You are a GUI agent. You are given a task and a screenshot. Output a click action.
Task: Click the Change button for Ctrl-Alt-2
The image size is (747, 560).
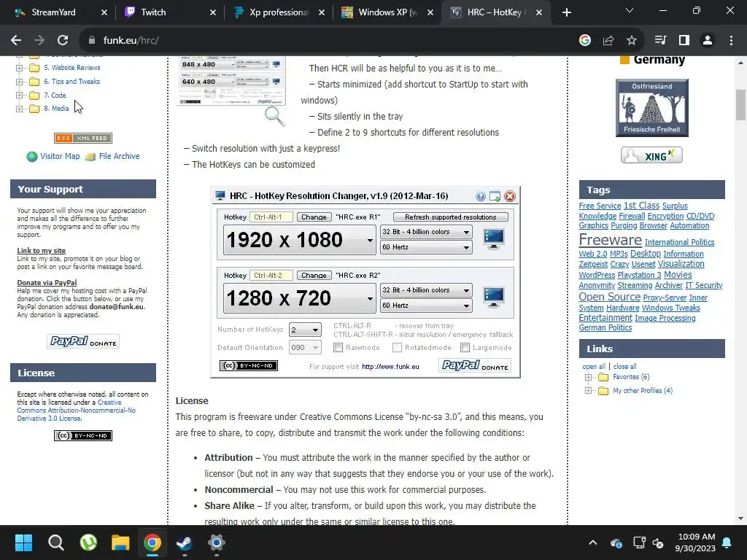[314, 275]
